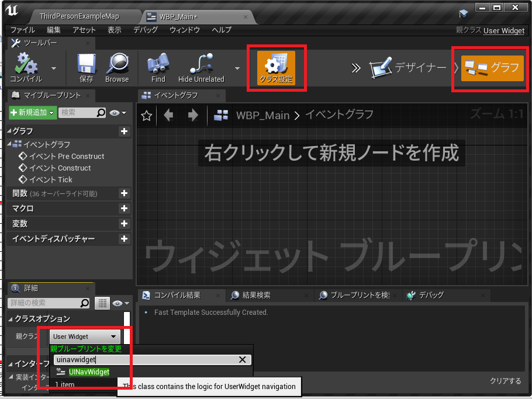
Task: Collapse the グラフ section
Action: click(x=10, y=131)
